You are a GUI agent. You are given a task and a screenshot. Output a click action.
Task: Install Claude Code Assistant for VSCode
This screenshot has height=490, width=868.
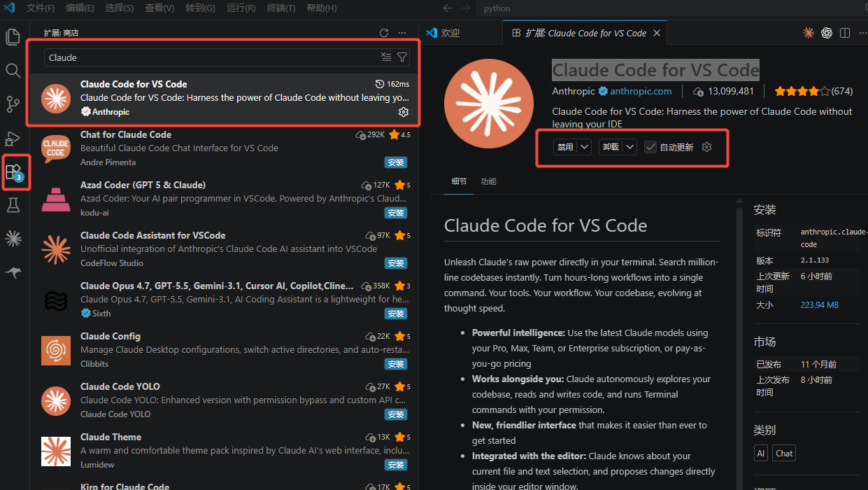click(396, 263)
